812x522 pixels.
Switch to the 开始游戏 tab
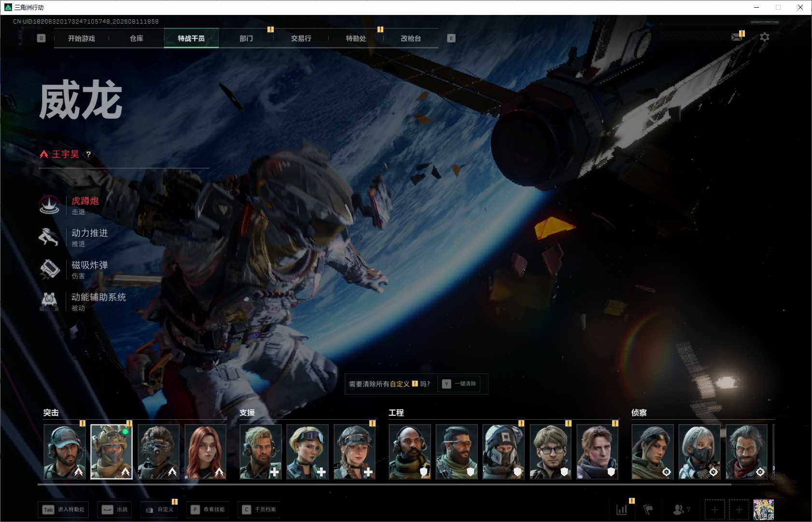pos(82,38)
